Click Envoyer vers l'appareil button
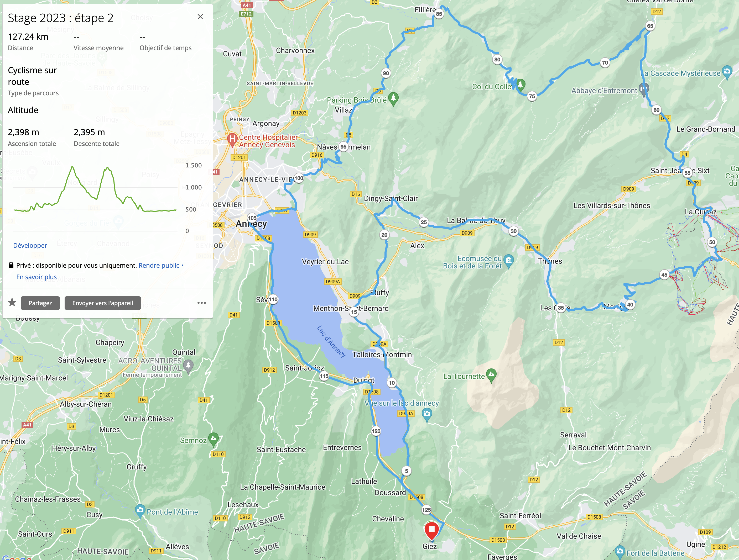 103,303
